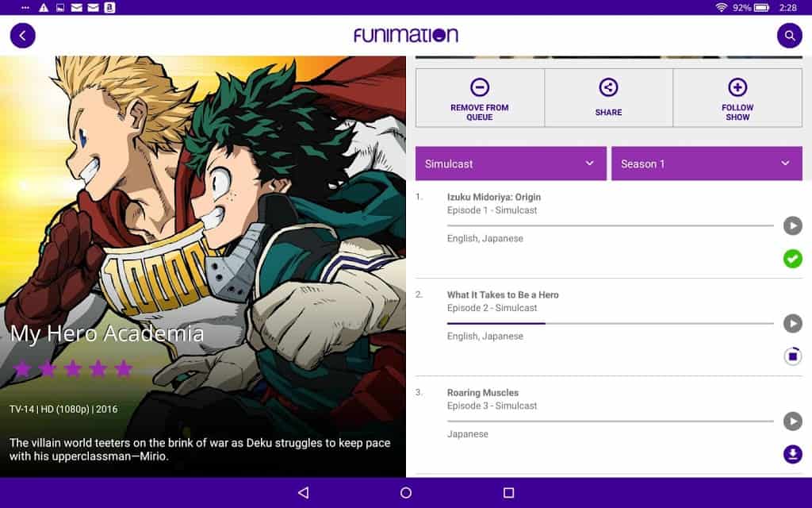Stop the Episode 2 download in progress
The image size is (812, 508).
click(792, 356)
